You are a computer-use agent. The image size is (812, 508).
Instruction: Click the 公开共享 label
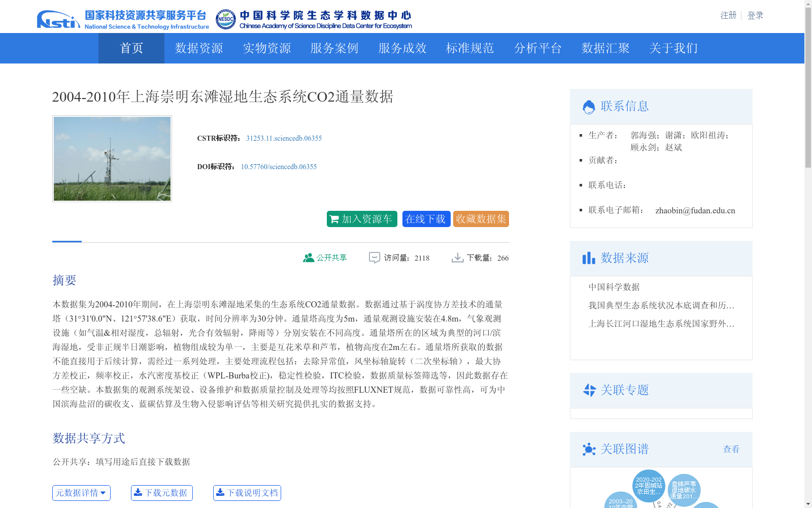tap(332, 258)
